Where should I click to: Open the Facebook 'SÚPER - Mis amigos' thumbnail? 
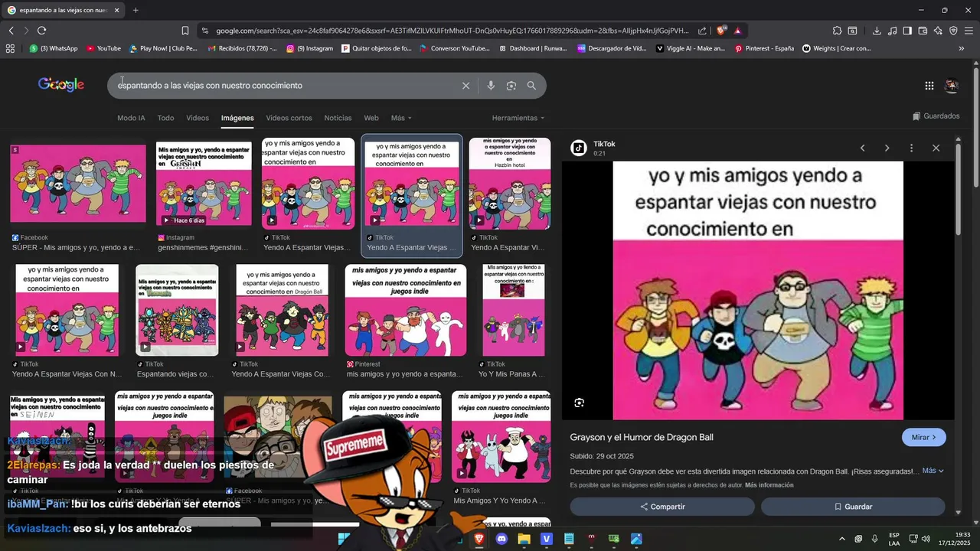[x=77, y=184]
